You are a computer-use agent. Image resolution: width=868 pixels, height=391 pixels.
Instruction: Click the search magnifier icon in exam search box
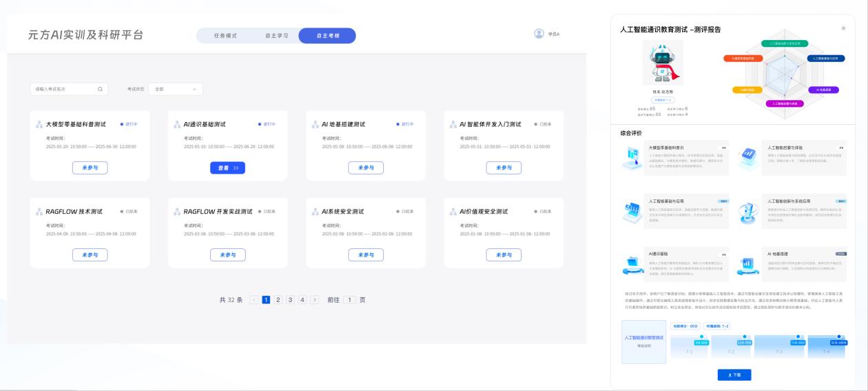click(100, 89)
